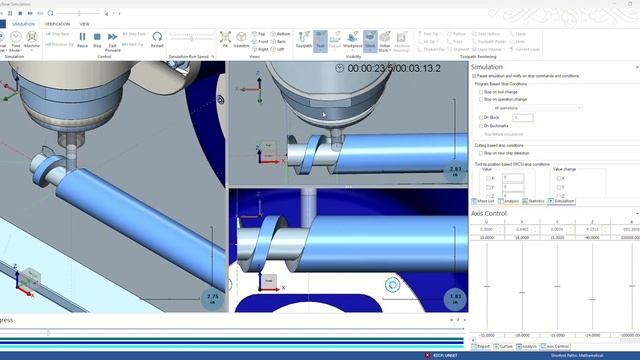Select the Right view
The image size is (640, 360).
pos(260,49)
